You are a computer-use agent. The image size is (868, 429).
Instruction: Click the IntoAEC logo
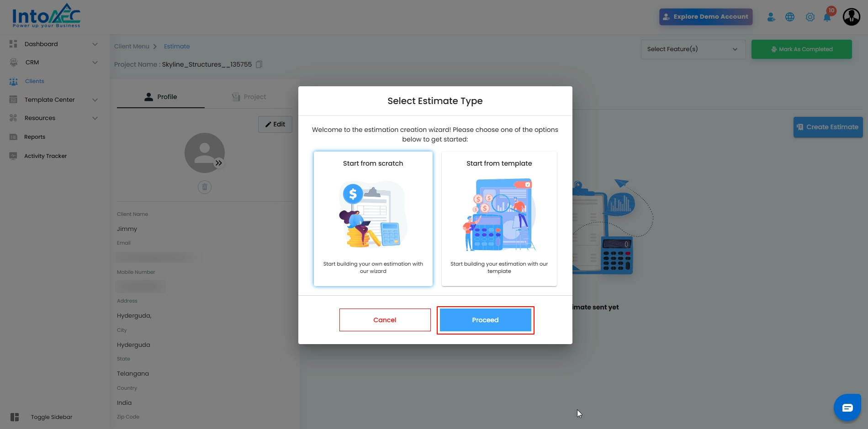click(x=46, y=16)
